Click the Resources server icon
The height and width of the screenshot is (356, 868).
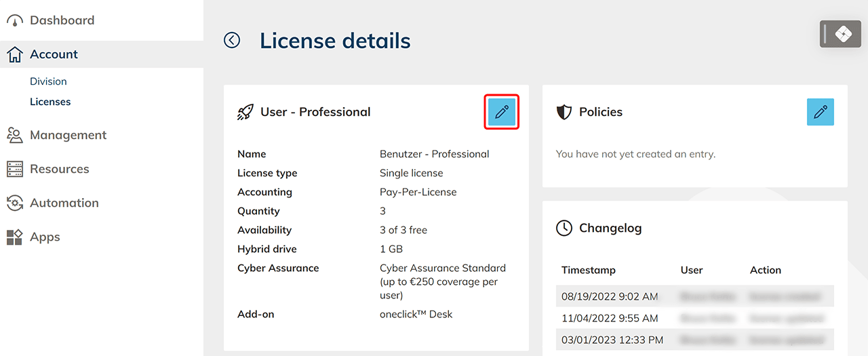click(x=15, y=170)
